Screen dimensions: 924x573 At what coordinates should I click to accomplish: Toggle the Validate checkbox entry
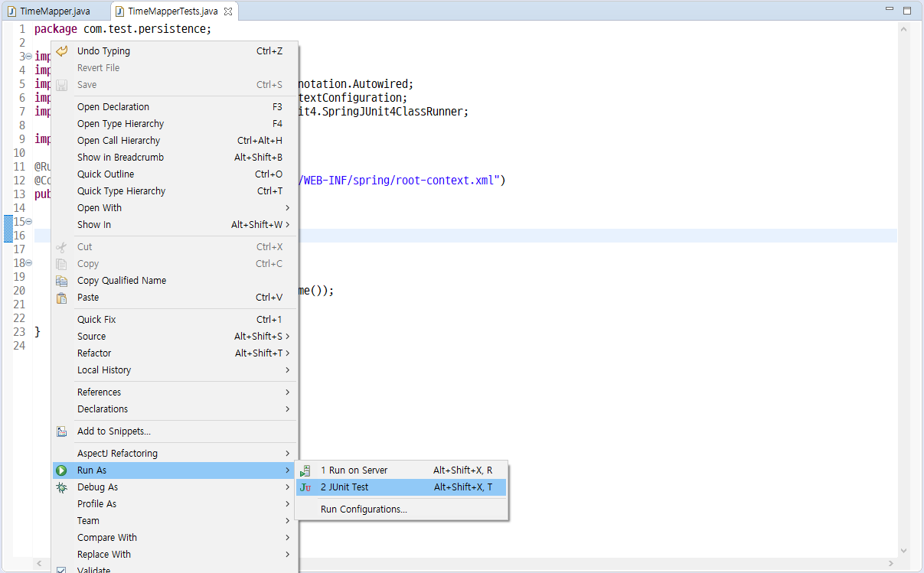tap(175, 569)
